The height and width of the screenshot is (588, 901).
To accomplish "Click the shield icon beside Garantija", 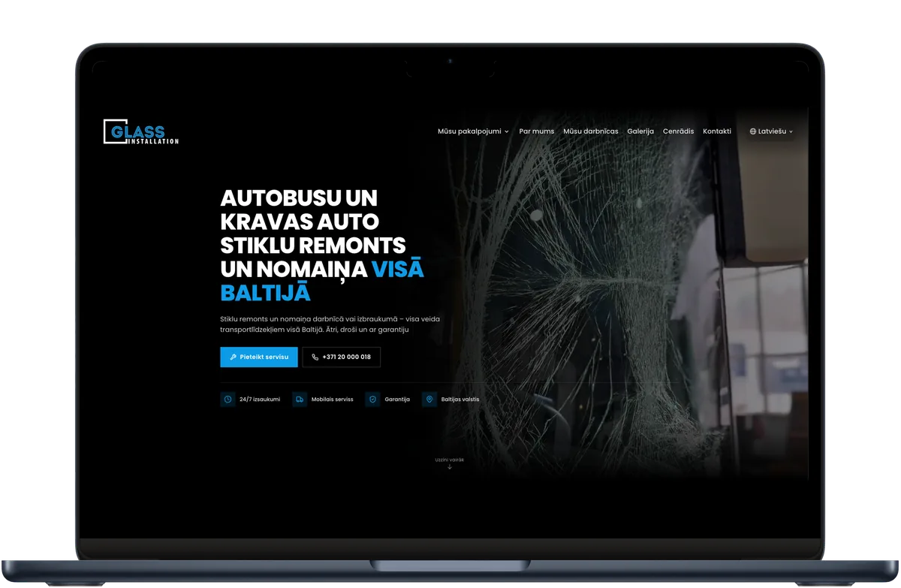I will point(372,400).
